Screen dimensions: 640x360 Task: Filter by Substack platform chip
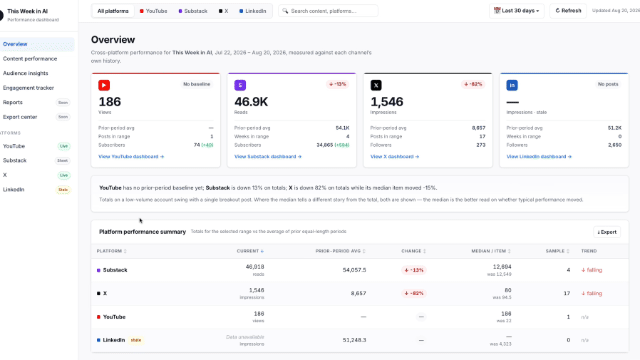pos(193,11)
